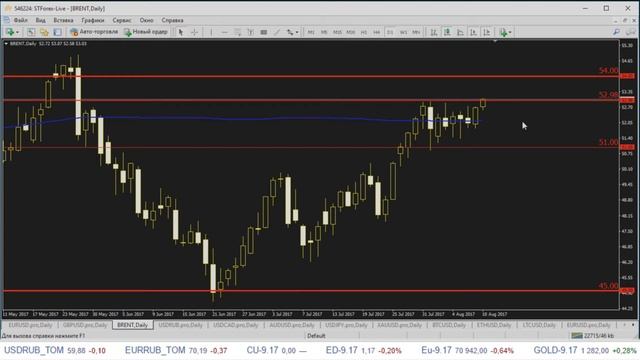Open the Файл menu
Image resolution: width=640 pixels, height=360 pixels.
(x=20, y=20)
